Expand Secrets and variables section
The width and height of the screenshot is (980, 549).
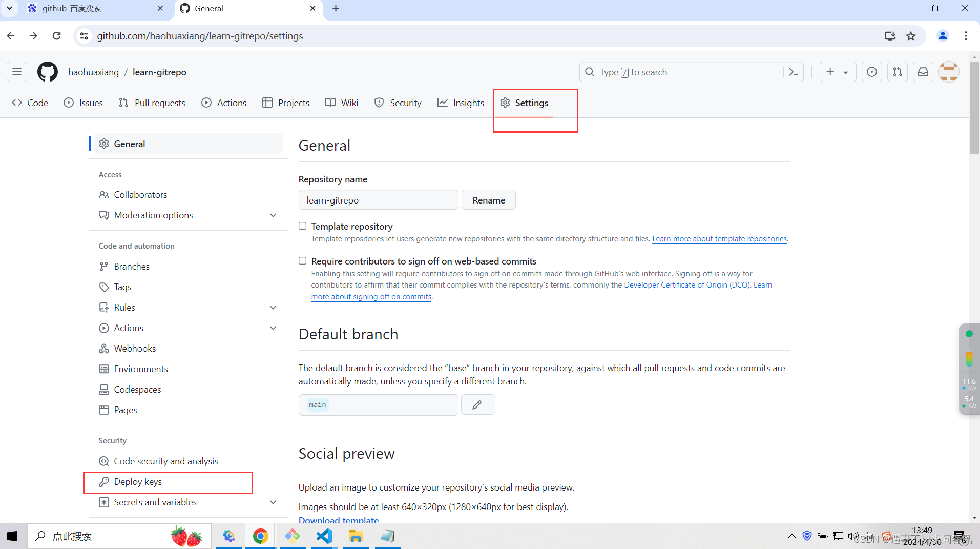(x=273, y=502)
